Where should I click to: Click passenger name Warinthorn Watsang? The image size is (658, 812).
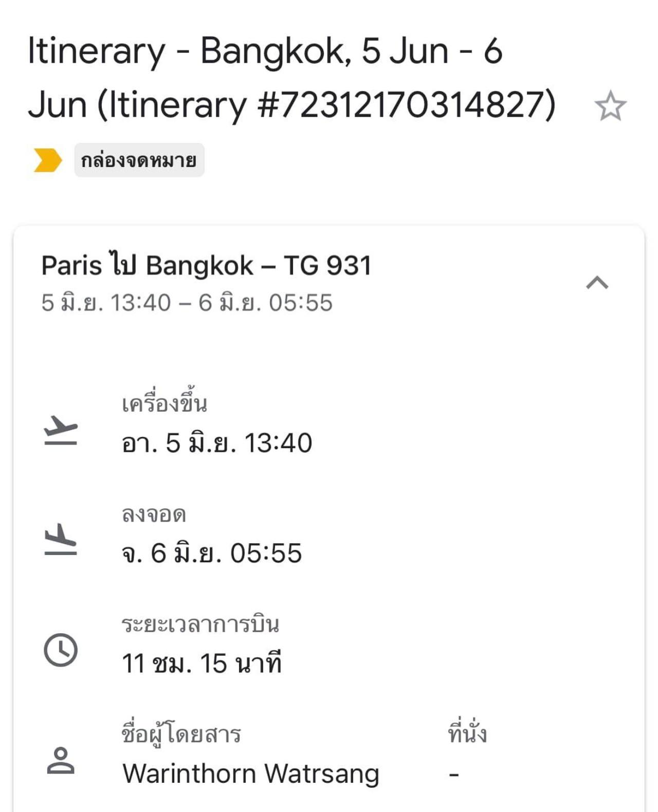coord(251,774)
